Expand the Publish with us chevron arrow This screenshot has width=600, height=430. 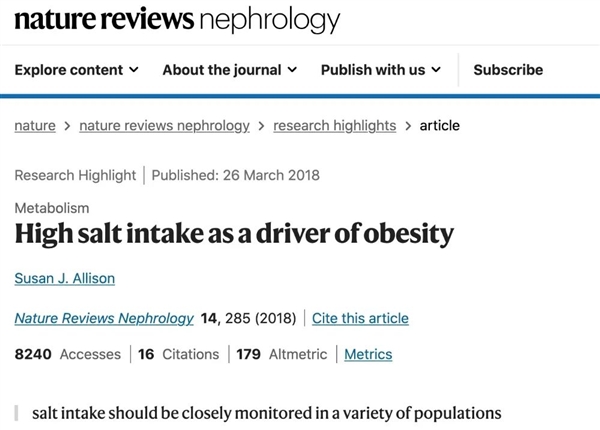coord(435,70)
